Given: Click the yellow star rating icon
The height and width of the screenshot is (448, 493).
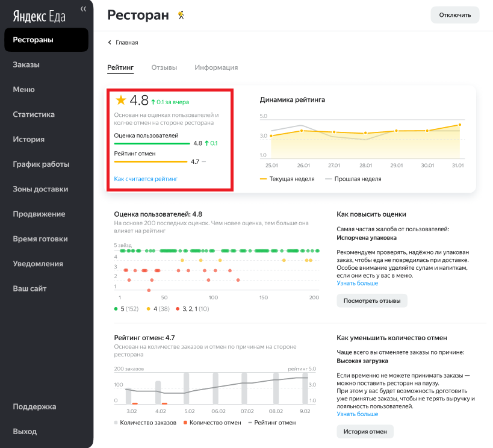Looking at the screenshot, I should coord(121,100).
